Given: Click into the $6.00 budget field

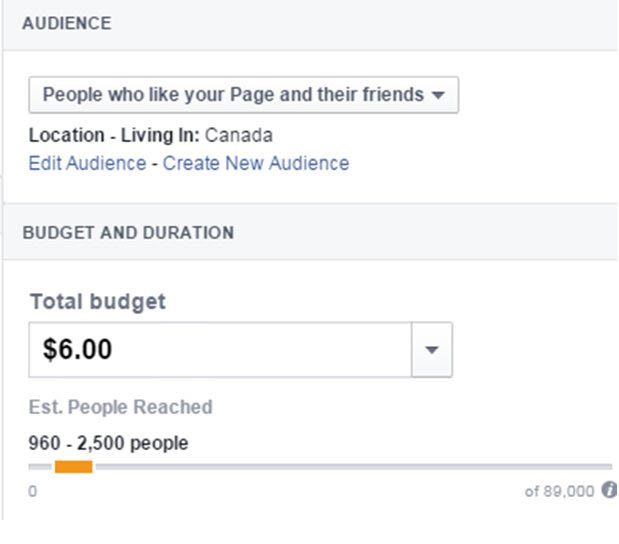Looking at the screenshot, I should point(220,350).
